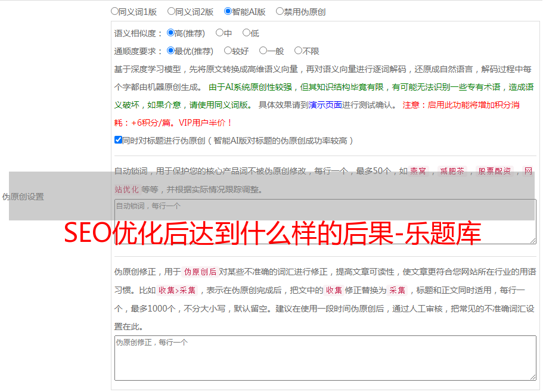Screen dimensions: 543x392
Task: Open the 演示页面 demo link
Action: 325,105
